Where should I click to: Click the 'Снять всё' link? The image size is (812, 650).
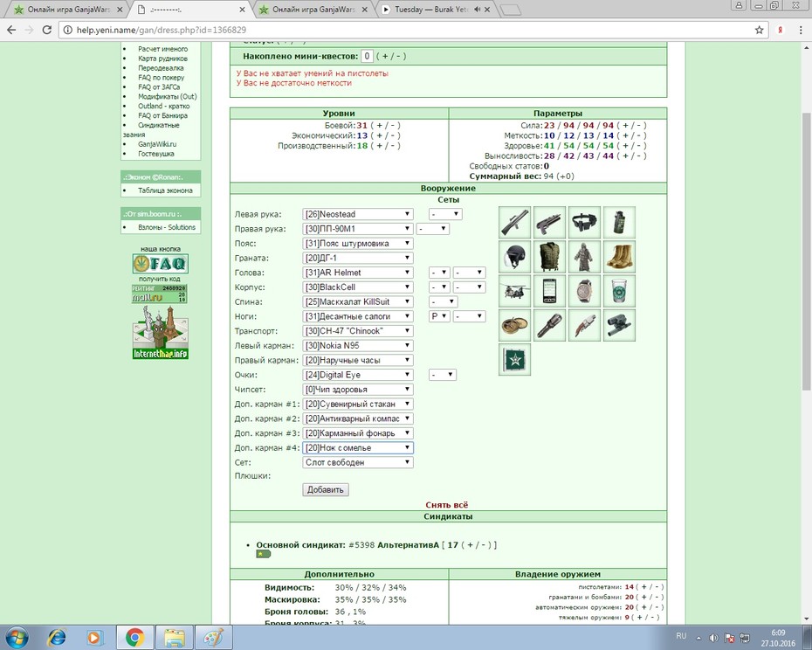point(447,505)
